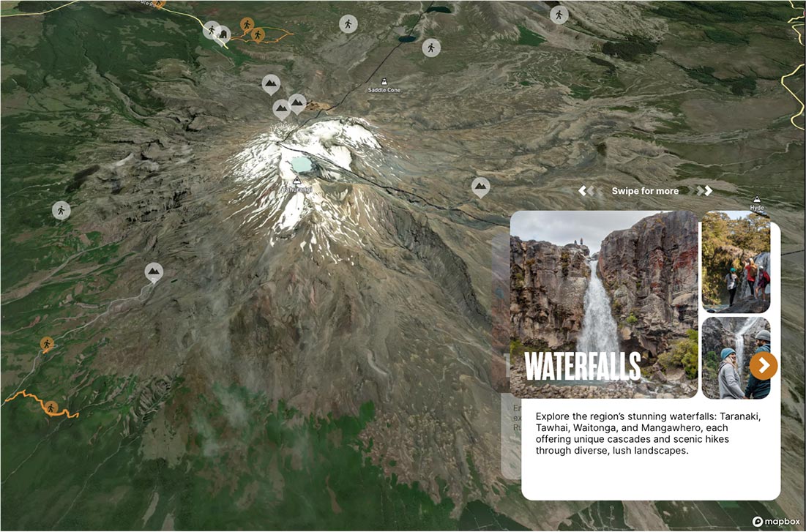Open the thumbnail of hikers on rocks by waterfall
The height and width of the screenshot is (532, 806).
pyautogui.click(x=735, y=262)
